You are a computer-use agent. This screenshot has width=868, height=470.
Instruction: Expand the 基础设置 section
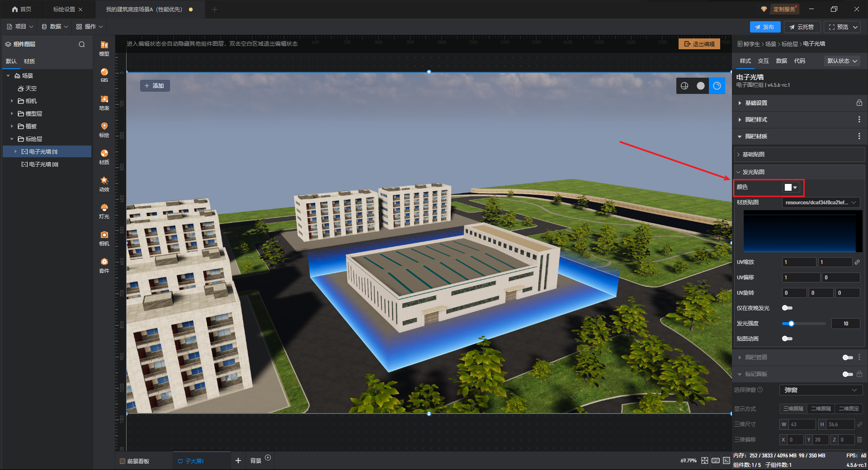(x=756, y=103)
